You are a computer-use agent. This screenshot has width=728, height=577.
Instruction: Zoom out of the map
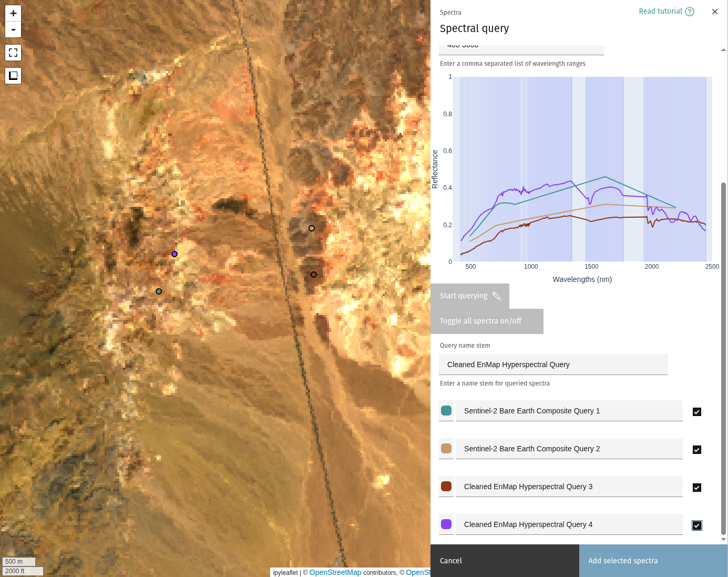pos(13,29)
